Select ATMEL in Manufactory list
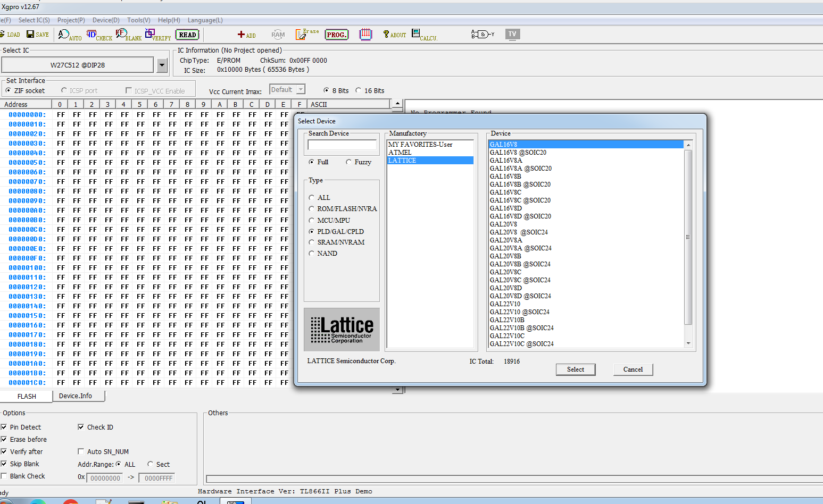The image size is (823, 504). click(430, 153)
